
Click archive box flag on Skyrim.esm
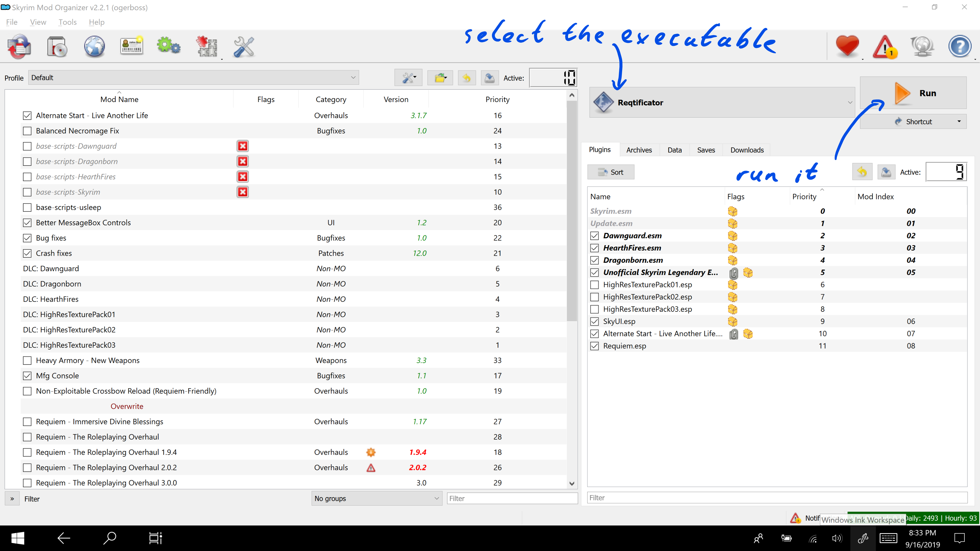pyautogui.click(x=732, y=211)
